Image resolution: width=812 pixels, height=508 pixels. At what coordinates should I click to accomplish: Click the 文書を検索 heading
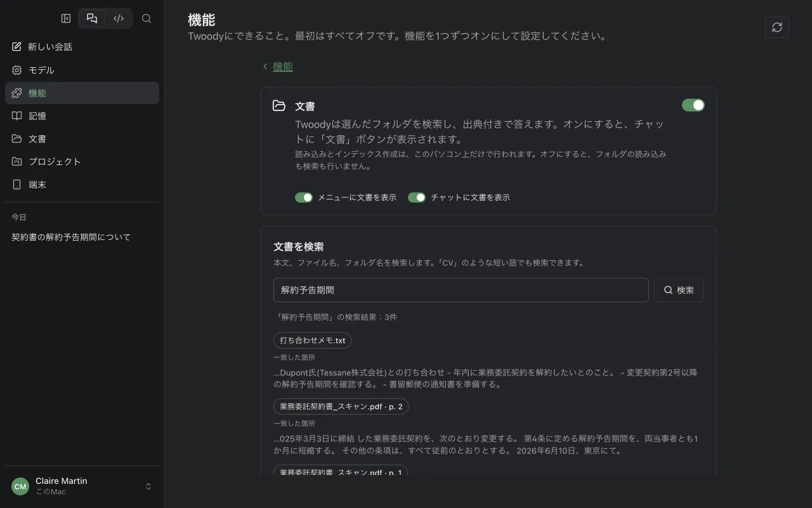(x=299, y=246)
